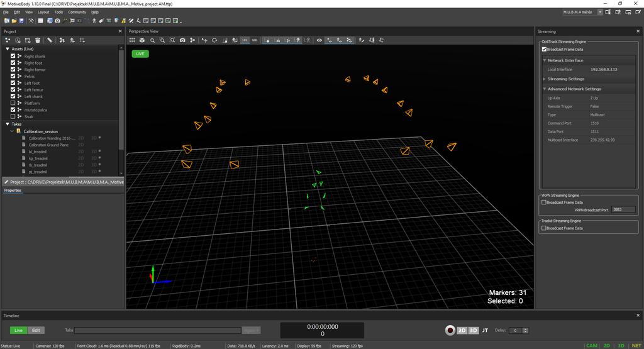Collapse the Network Interface section
This screenshot has height=349, width=644.
coord(545,60)
